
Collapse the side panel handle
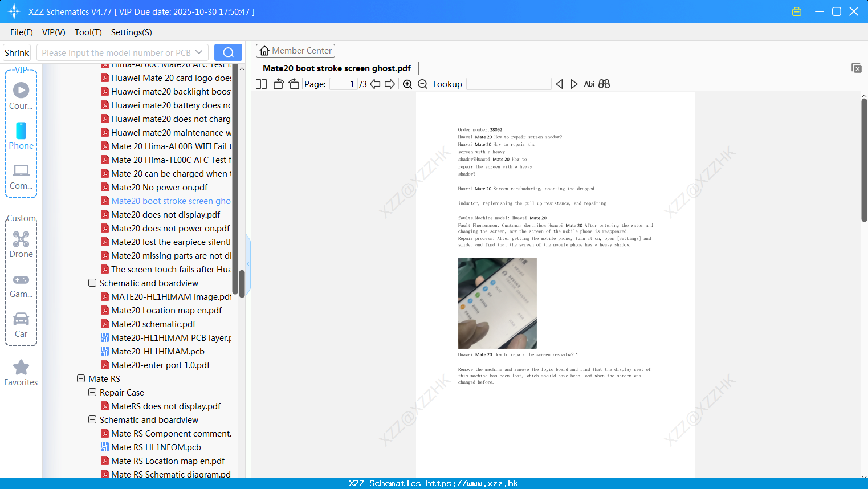248,263
